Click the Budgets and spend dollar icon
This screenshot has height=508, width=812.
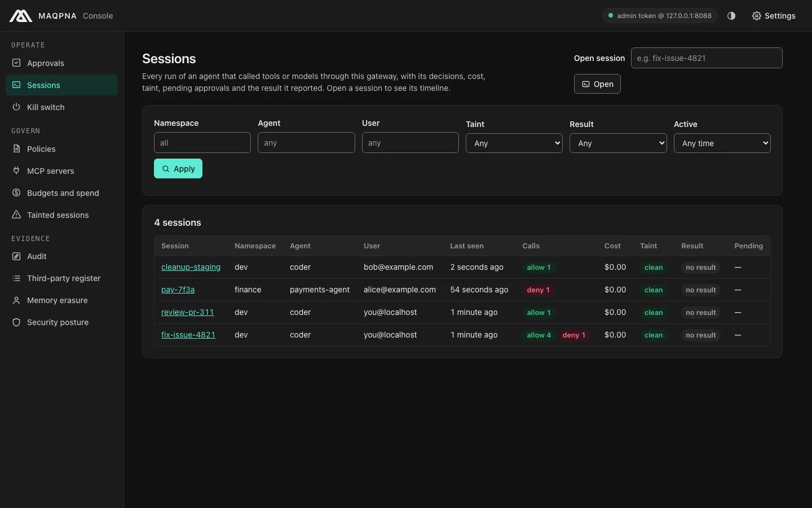coord(16,193)
